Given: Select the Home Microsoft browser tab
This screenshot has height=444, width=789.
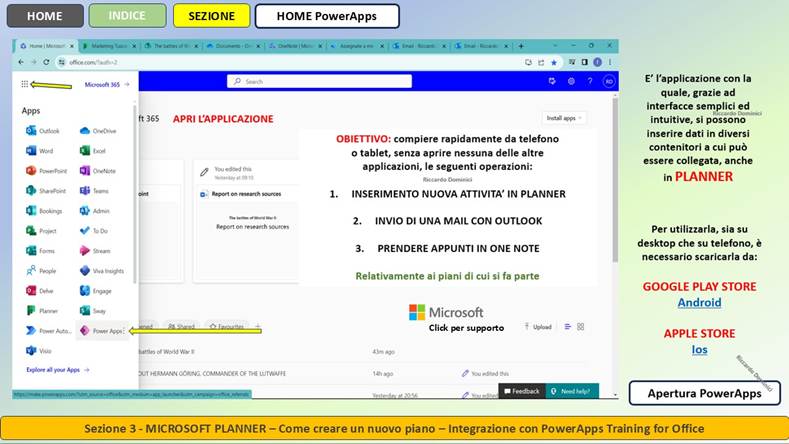Looking at the screenshot, I should pos(46,46).
